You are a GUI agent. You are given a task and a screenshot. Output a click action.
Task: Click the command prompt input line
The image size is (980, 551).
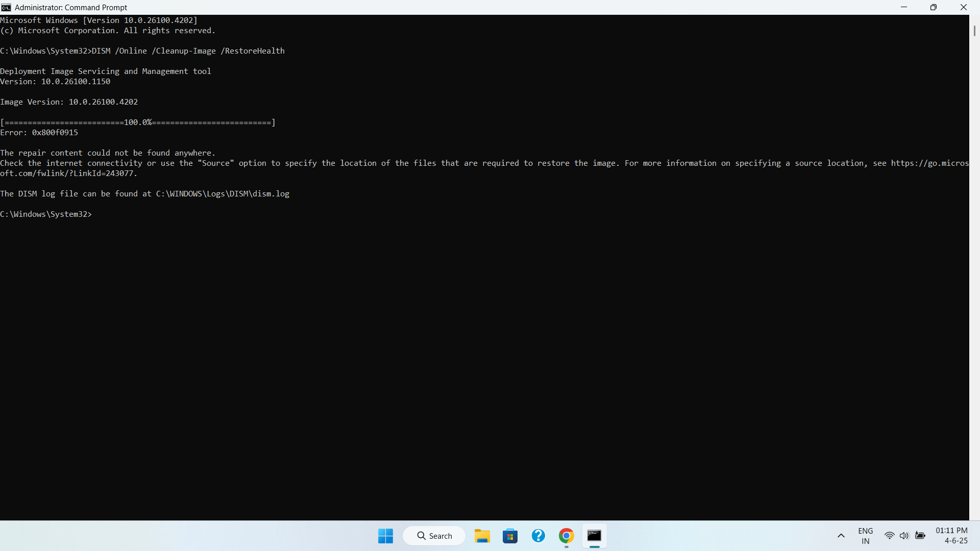102,214
